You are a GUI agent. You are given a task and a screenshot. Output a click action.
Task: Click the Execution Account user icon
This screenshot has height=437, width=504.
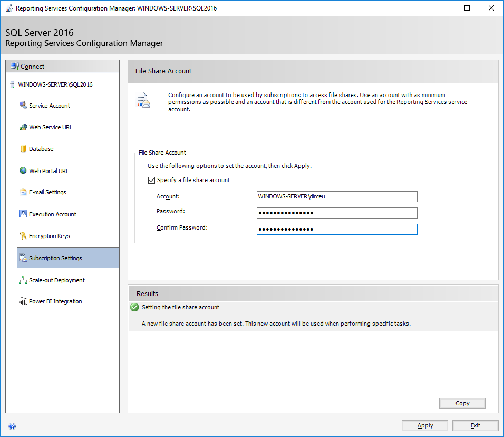(23, 214)
